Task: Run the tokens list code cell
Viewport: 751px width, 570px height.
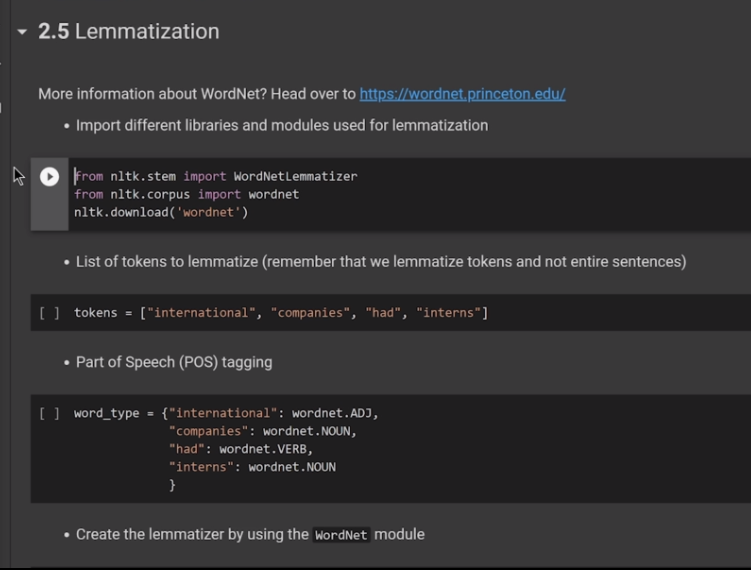Action: tap(49, 313)
